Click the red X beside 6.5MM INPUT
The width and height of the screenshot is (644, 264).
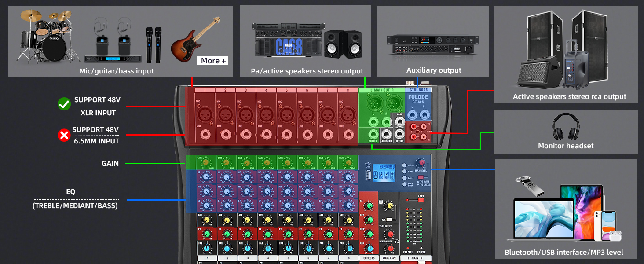coord(64,135)
